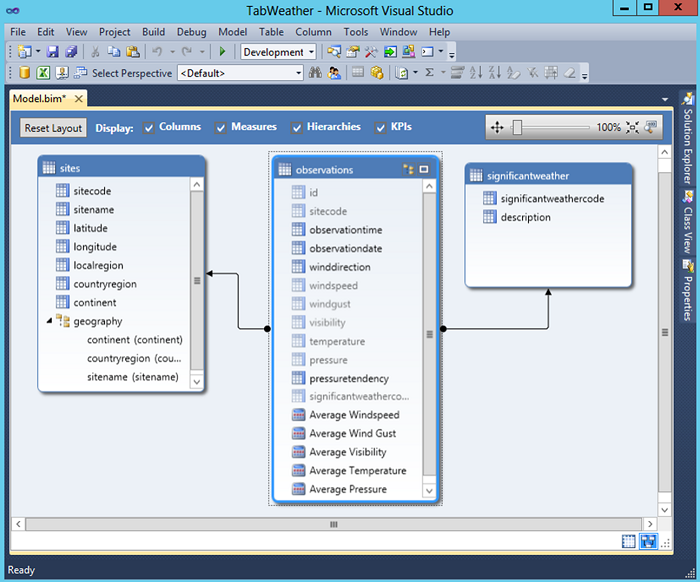700x582 pixels.
Task: Maximize the observations table box
Action: (424, 170)
